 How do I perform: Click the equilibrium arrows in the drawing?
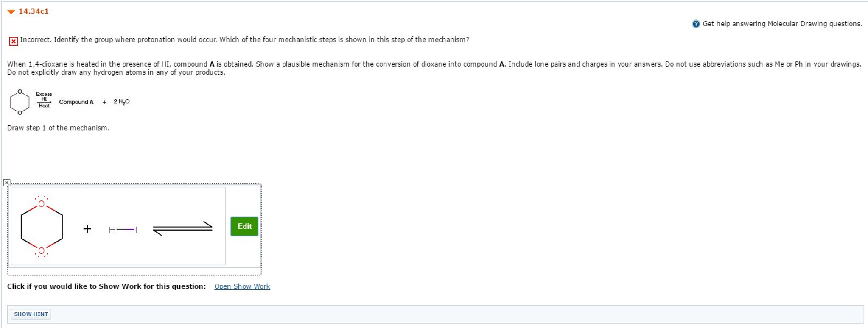point(182,228)
